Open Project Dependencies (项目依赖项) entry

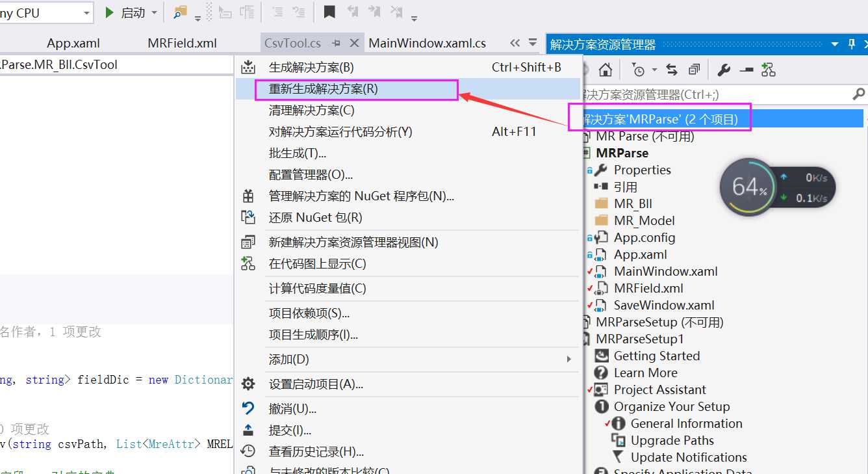point(408,313)
